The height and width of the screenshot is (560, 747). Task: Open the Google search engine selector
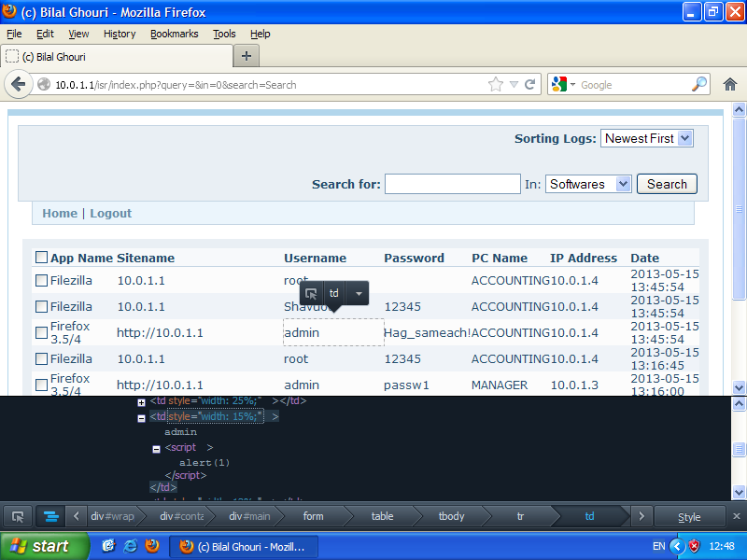pos(564,85)
